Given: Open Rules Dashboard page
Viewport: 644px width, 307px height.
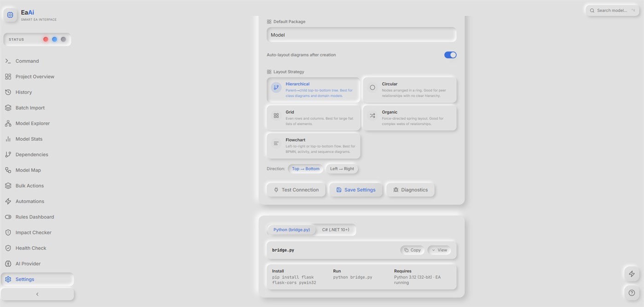Looking at the screenshot, I should [x=37, y=217].
